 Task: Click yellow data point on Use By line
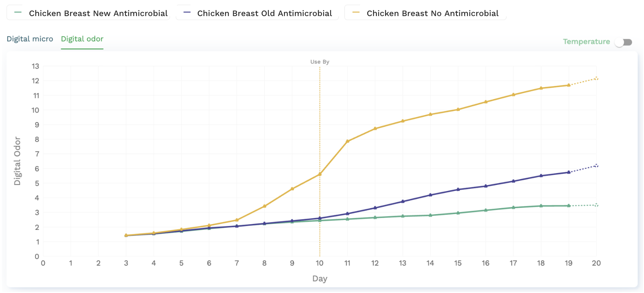click(320, 175)
